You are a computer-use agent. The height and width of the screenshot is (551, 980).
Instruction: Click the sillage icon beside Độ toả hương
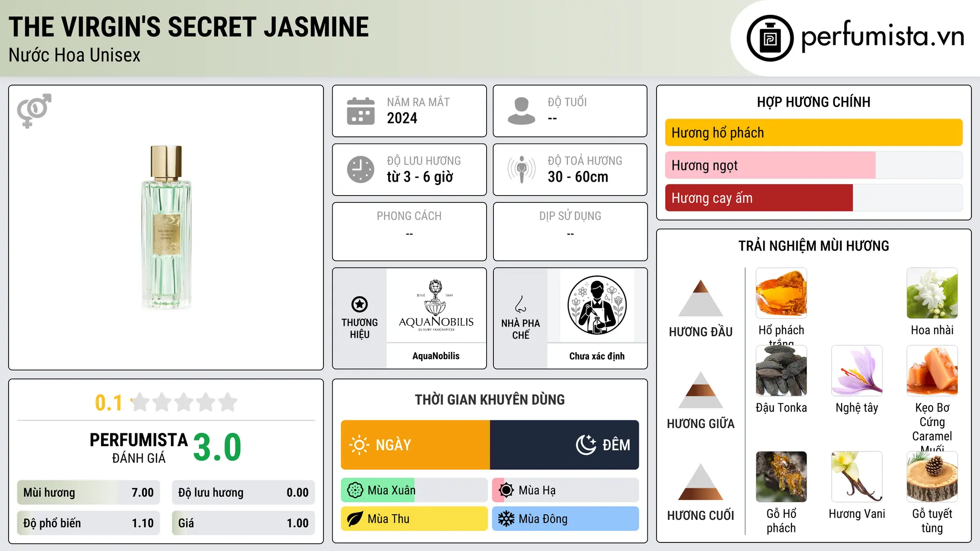[x=522, y=169]
